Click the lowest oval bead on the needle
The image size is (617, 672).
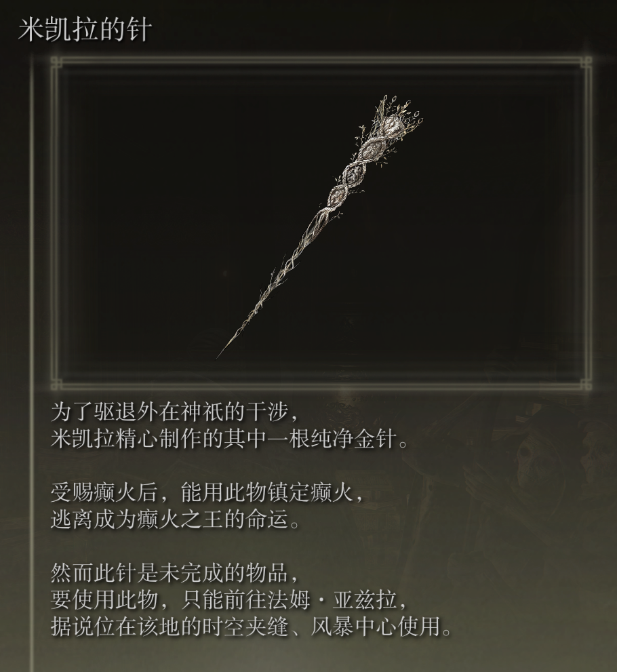tap(337, 197)
